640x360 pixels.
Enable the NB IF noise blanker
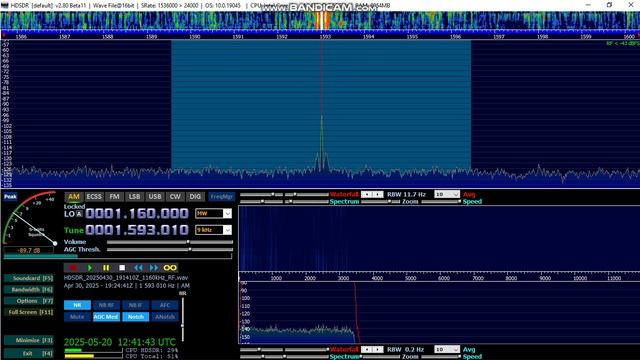tap(136, 305)
